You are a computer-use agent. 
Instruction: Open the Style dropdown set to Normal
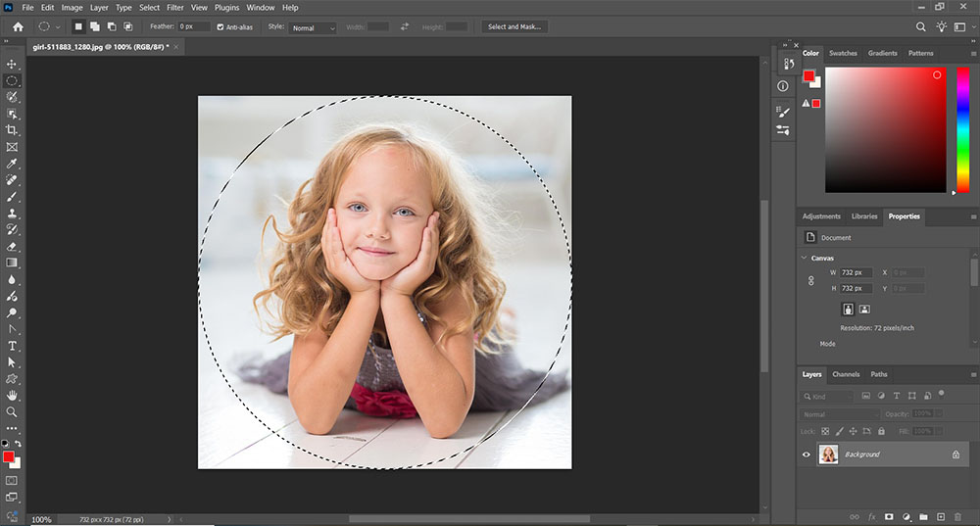[313, 27]
